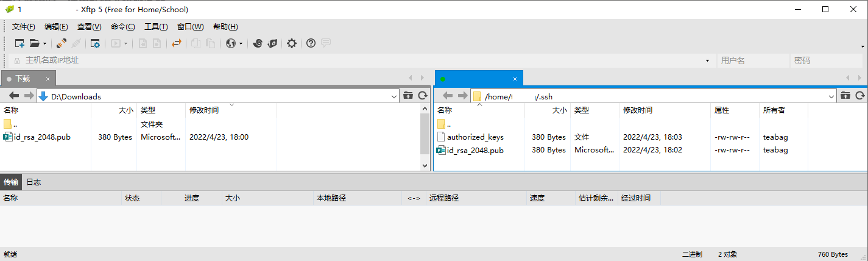Go forward in remote pane
The width and height of the screenshot is (868, 261).
coord(462,96)
